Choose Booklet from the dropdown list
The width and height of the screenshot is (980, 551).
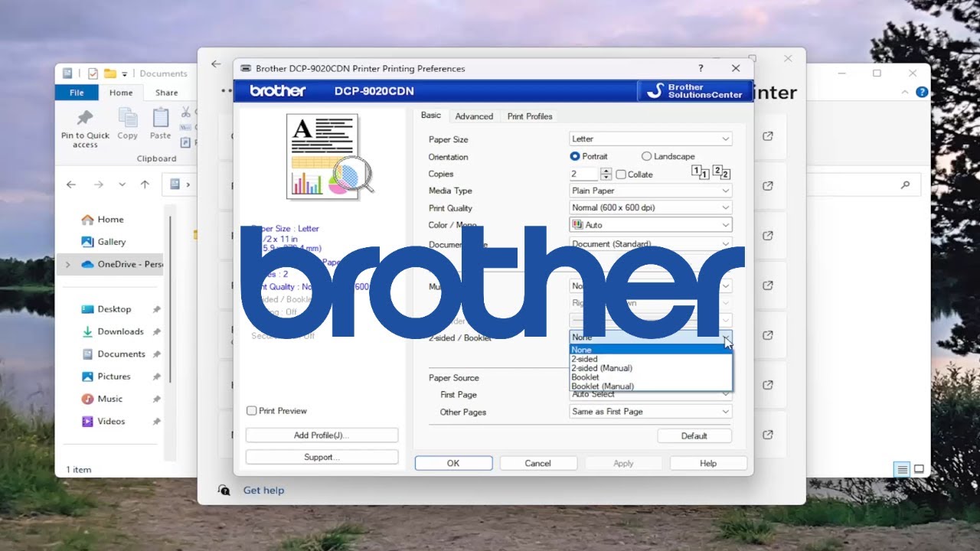(x=586, y=377)
